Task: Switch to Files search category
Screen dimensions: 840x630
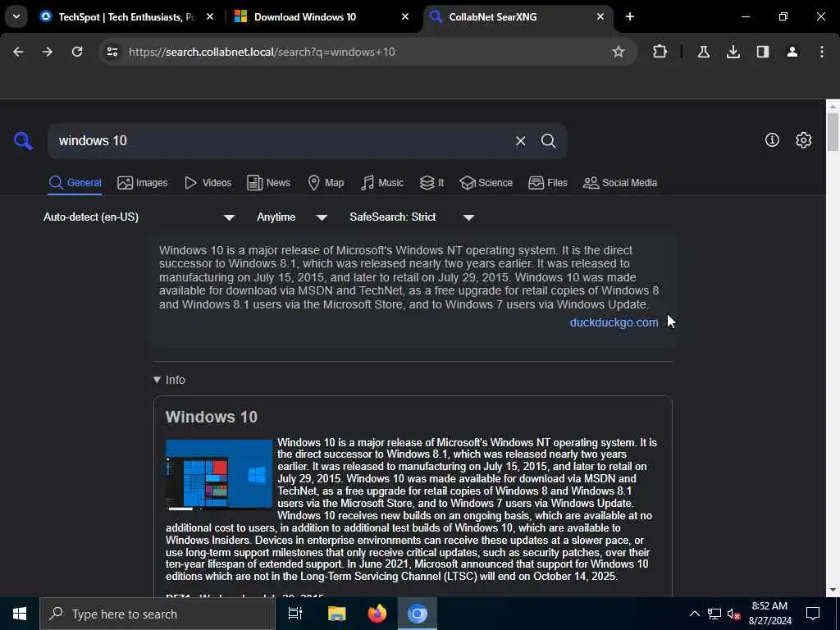Action: point(547,183)
